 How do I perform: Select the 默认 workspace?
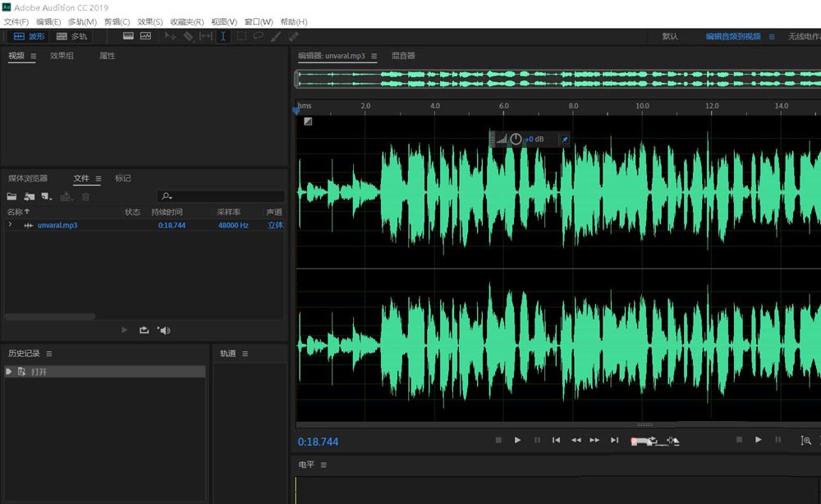pos(670,36)
